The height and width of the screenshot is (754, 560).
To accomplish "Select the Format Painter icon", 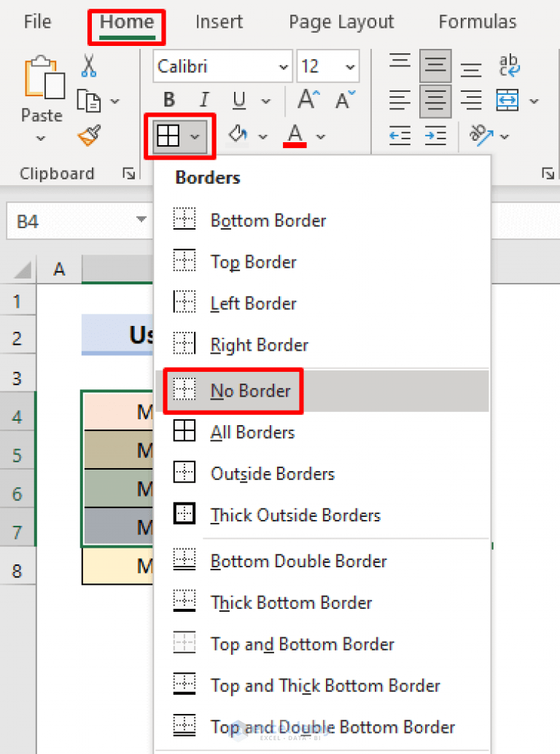I will click(87, 136).
